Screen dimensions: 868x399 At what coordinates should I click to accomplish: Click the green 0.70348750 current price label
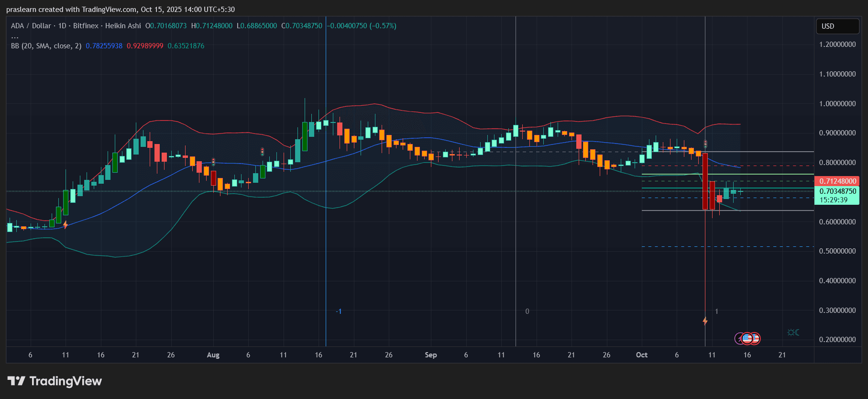coord(837,191)
